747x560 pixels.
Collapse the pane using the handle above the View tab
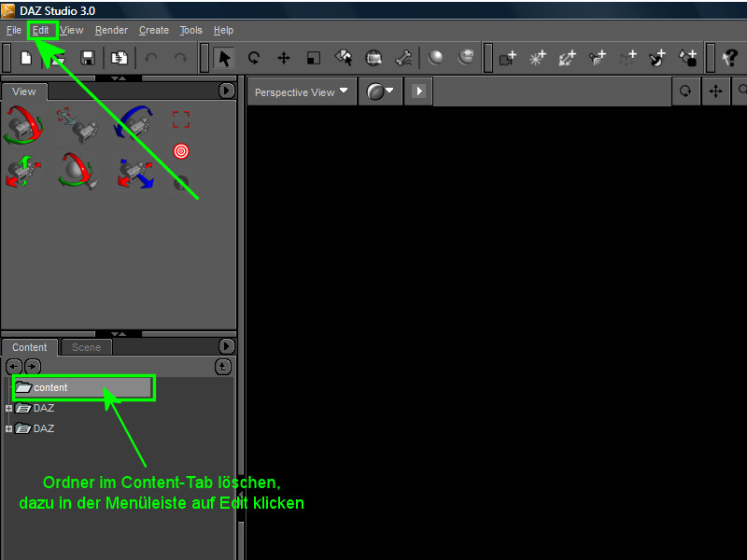(x=119, y=78)
